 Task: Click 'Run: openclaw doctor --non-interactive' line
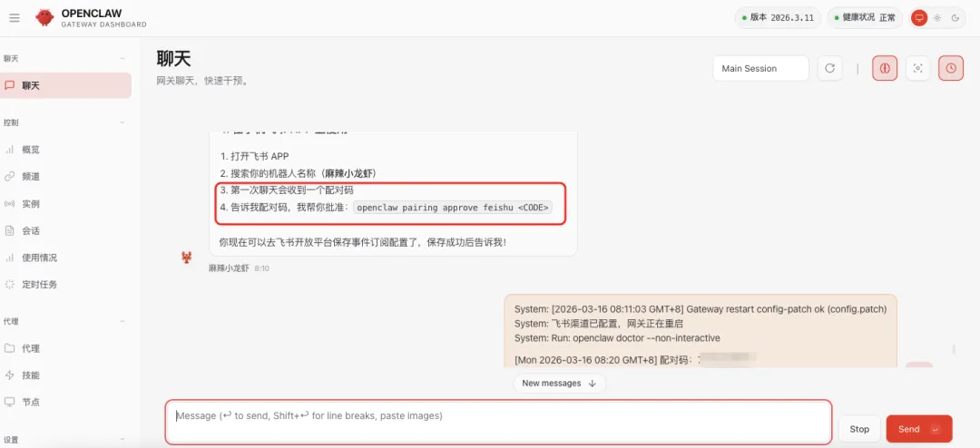click(x=617, y=338)
